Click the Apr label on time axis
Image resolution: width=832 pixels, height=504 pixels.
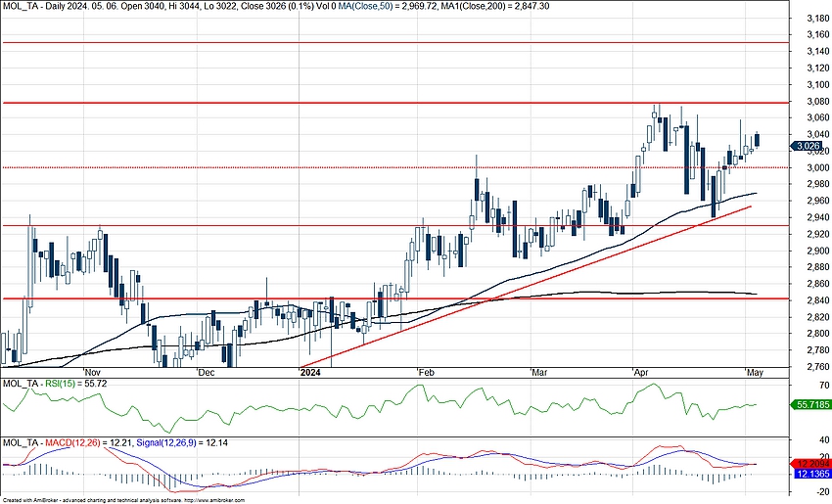coord(641,373)
